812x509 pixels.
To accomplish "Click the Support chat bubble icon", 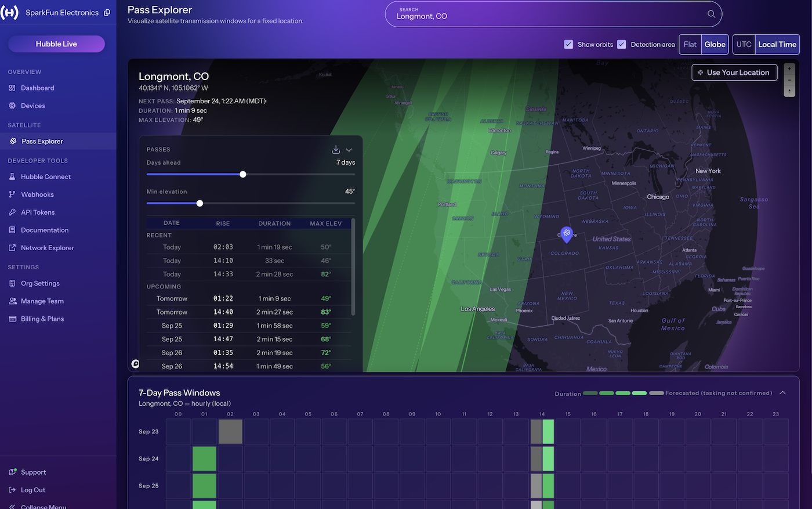I will click(12, 472).
